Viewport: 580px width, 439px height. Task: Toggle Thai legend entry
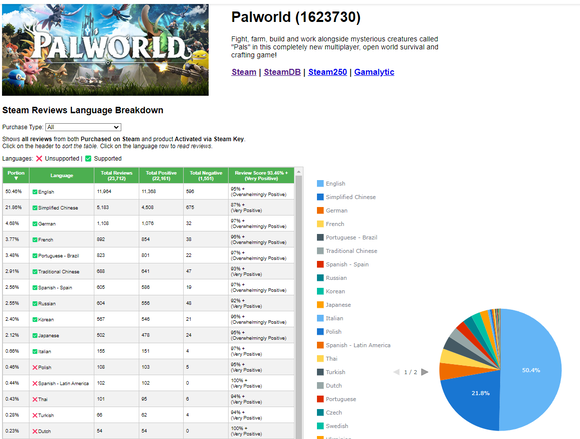pos(327,358)
